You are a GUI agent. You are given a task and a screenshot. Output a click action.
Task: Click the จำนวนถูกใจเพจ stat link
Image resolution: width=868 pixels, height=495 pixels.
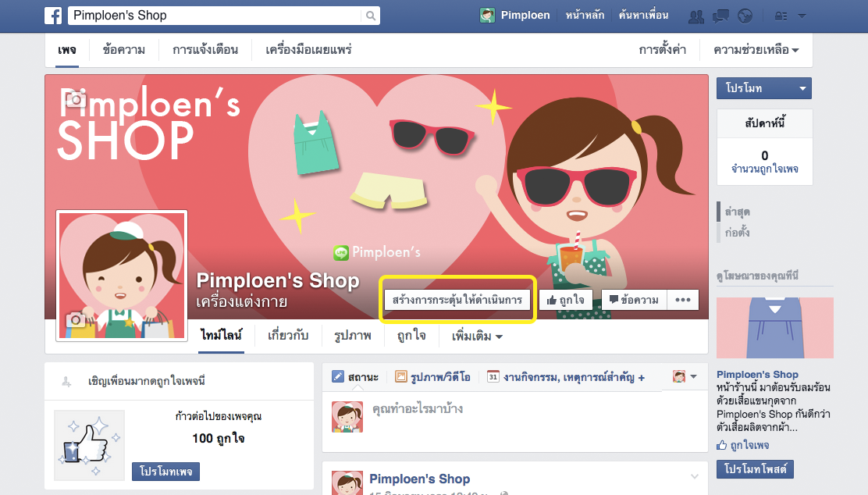(764, 169)
